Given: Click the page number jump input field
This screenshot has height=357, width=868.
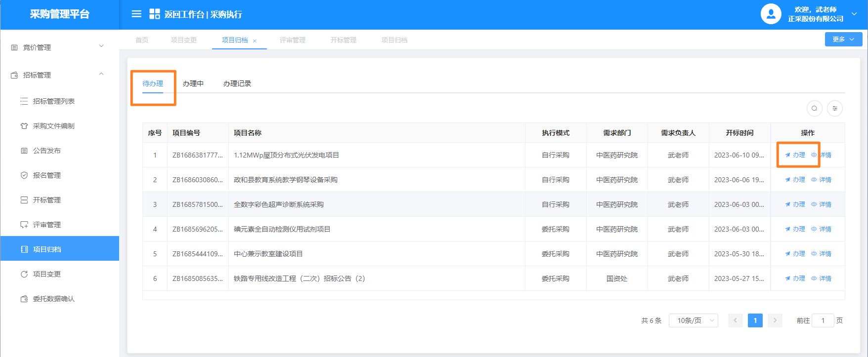Looking at the screenshot, I should tap(823, 320).
